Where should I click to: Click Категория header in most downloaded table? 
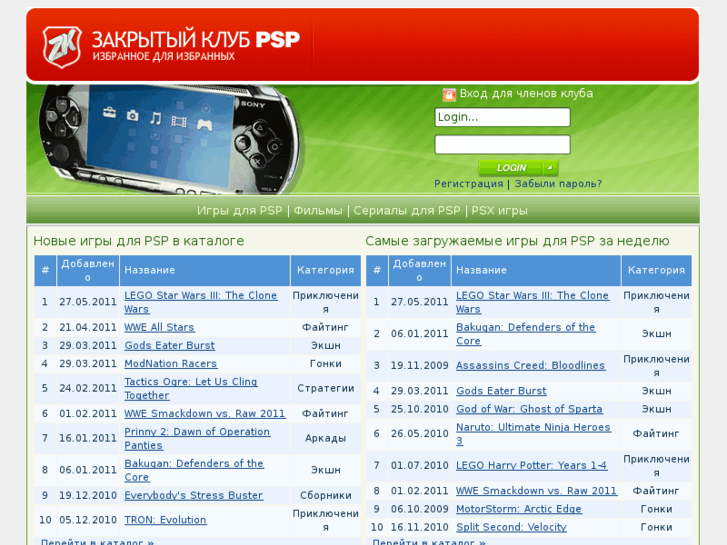(x=656, y=270)
